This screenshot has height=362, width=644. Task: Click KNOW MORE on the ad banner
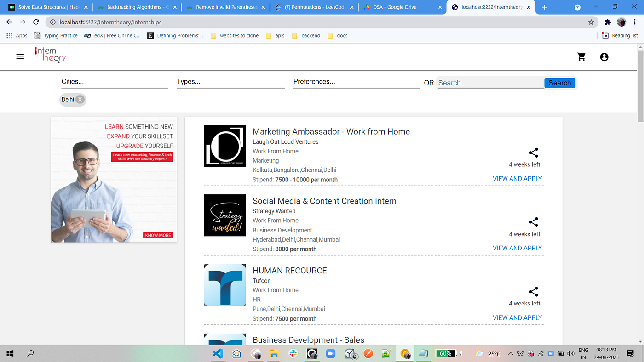pos(158,235)
